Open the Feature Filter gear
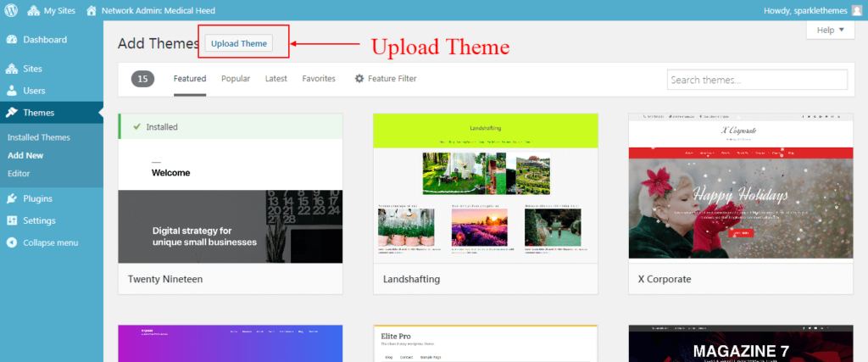Screen dimensions: 868x362 tap(359, 79)
